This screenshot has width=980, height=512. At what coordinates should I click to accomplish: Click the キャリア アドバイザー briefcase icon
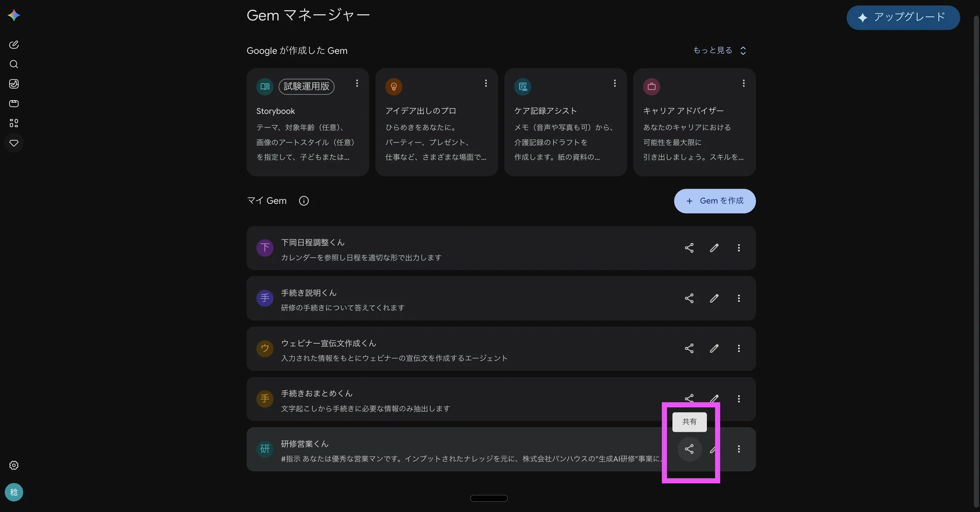652,87
